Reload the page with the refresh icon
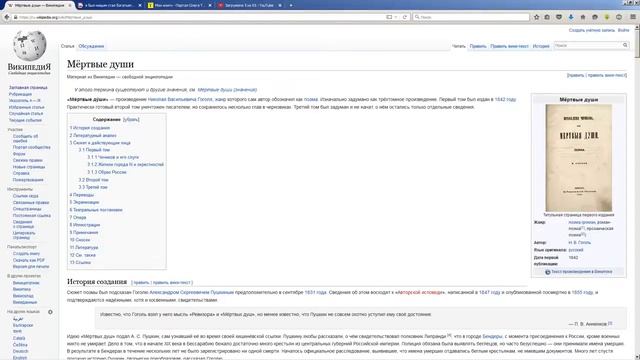Image resolution: width=640 pixels, height=360 pixels. coord(404,17)
